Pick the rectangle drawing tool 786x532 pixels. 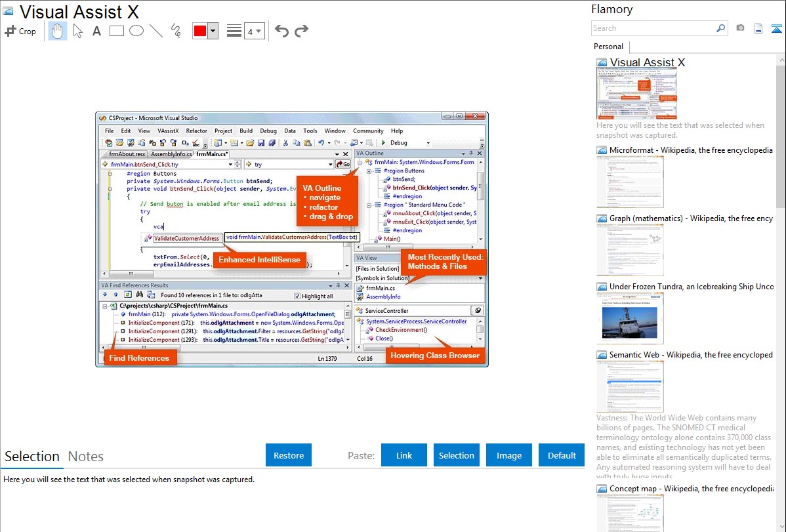point(116,31)
